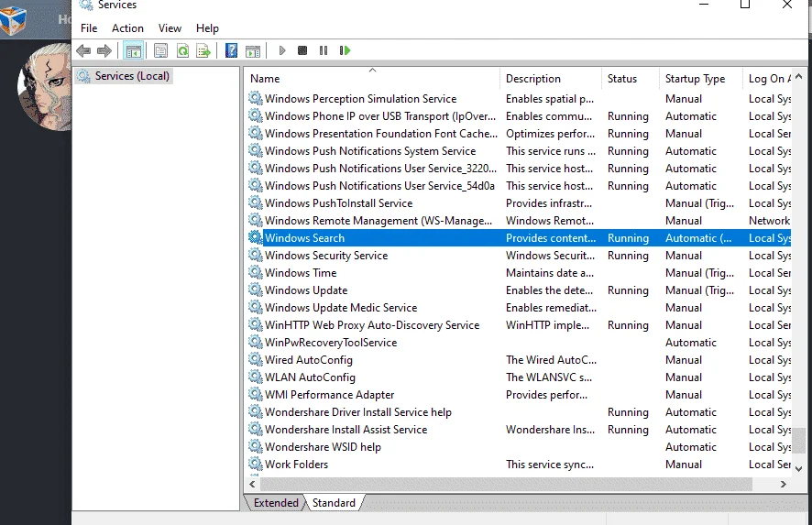The height and width of the screenshot is (525, 812).
Task: Click gear icon beside WMI Performance Adapter
Action: click(x=256, y=395)
